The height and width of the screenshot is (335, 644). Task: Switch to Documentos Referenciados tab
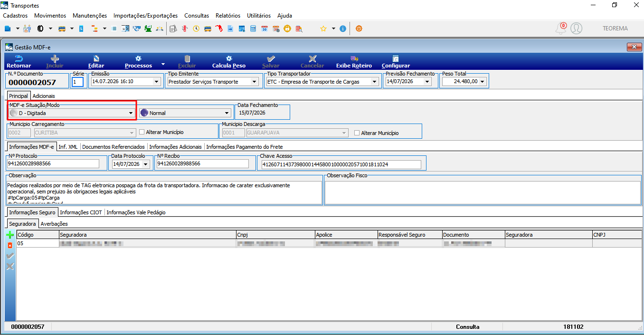click(114, 147)
